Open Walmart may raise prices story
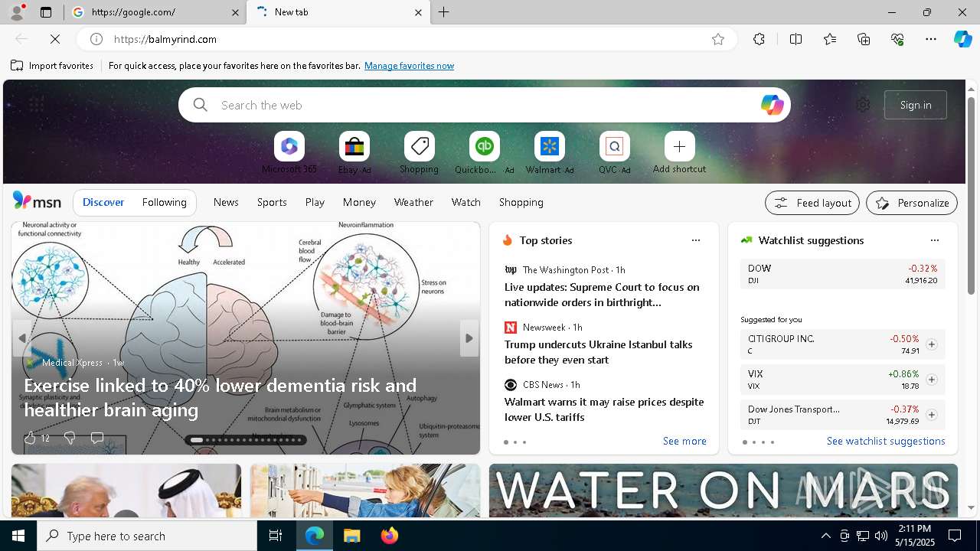 (603, 409)
